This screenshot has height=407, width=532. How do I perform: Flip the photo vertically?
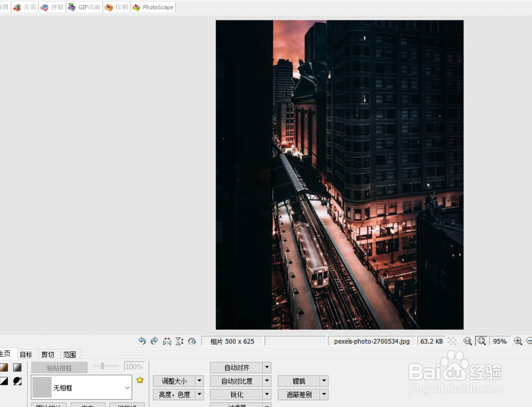[180, 341]
